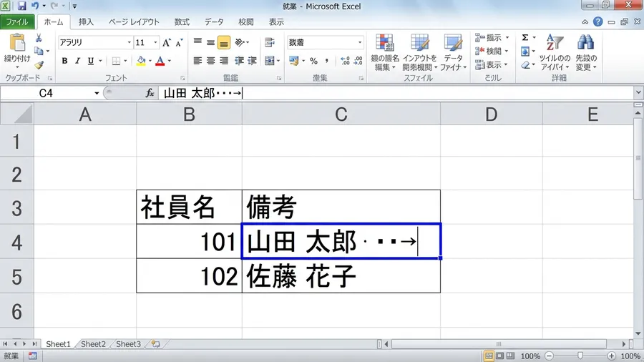Apply the accounting number format icon
644x362 pixels.
(x=293, y=61)
